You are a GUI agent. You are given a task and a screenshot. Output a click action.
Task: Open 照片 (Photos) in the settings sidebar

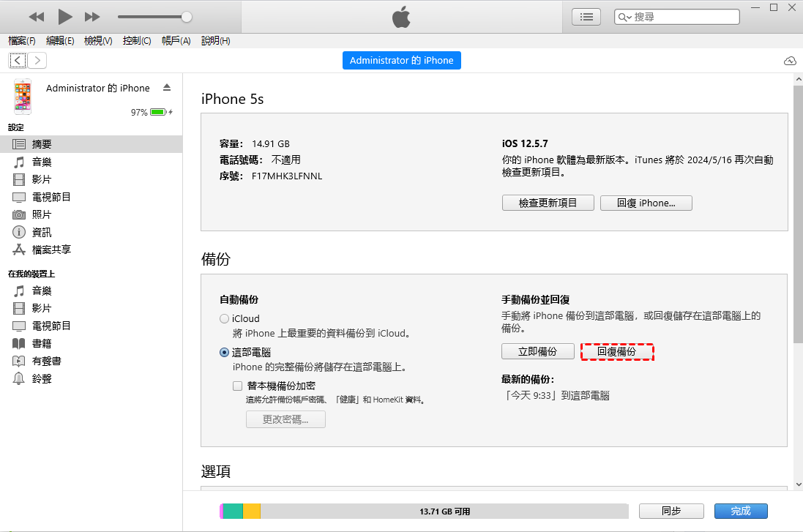tap(42, 214)
